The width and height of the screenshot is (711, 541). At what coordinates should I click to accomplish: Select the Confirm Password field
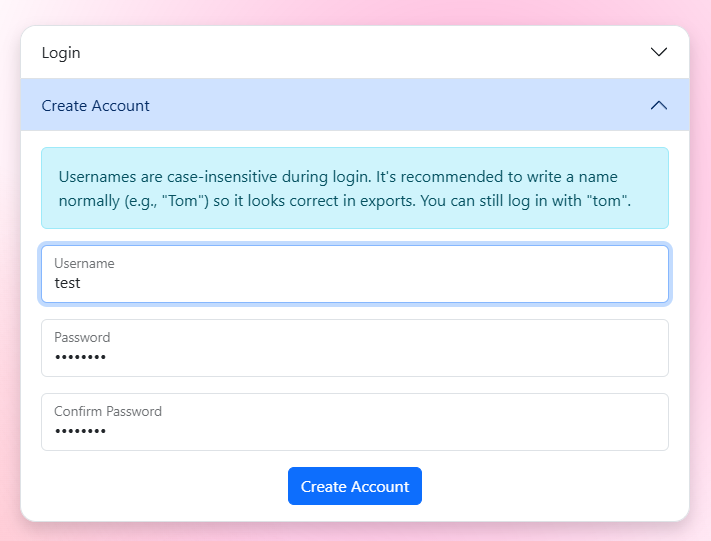355,422
